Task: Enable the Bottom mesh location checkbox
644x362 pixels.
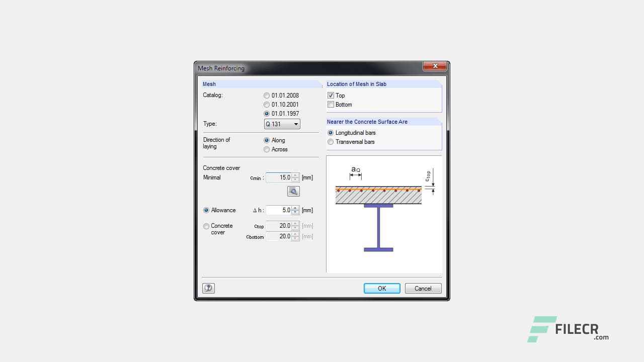Action: click(331, 105)
